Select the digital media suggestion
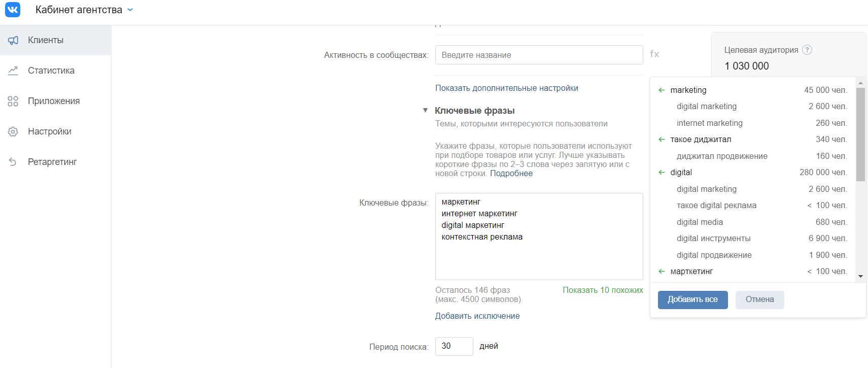The height and width of the screenshot is (368, 868). [753, 222]
